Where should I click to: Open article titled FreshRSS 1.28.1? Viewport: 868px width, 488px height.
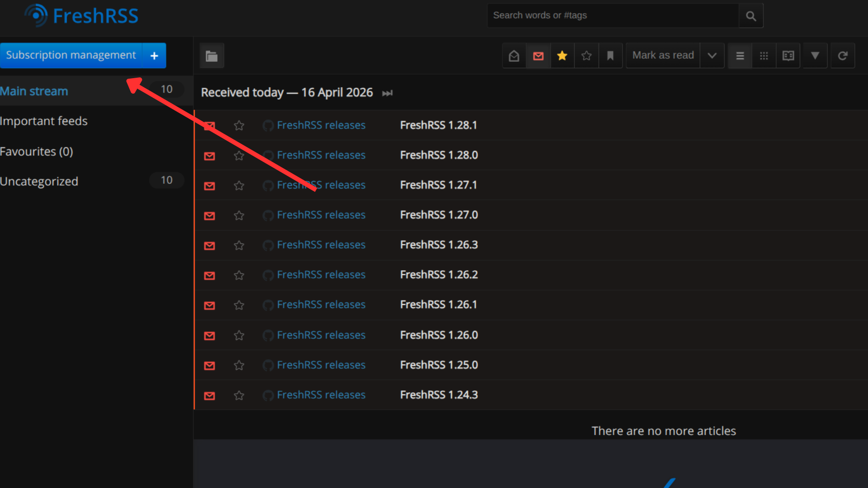pos(439,125)
